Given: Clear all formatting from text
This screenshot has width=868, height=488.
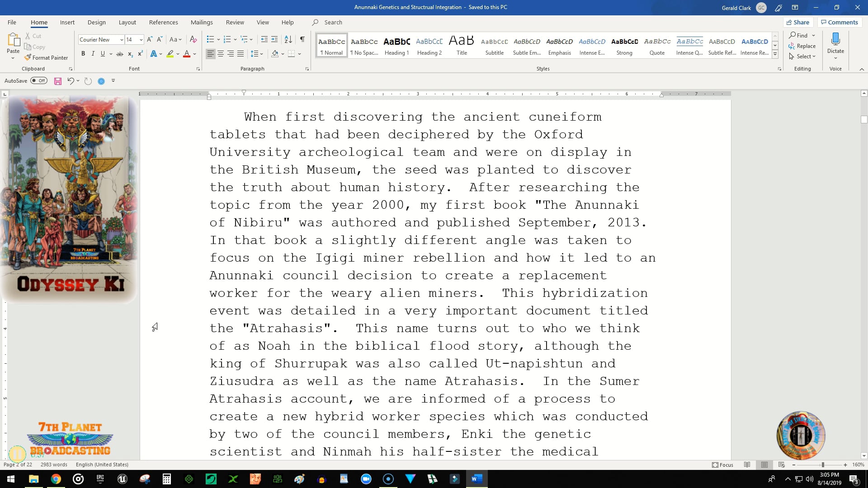Looking at the screenshot, I should pyautogui.click(x=193, y=39).
